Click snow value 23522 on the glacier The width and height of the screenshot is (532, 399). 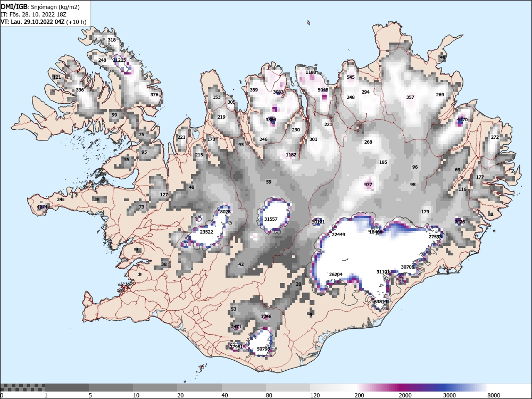tap(206, 232)
